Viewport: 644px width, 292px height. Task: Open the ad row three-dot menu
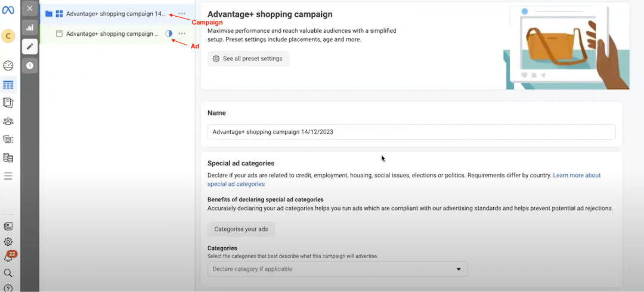pyautogui.click(x=182, y=33)
